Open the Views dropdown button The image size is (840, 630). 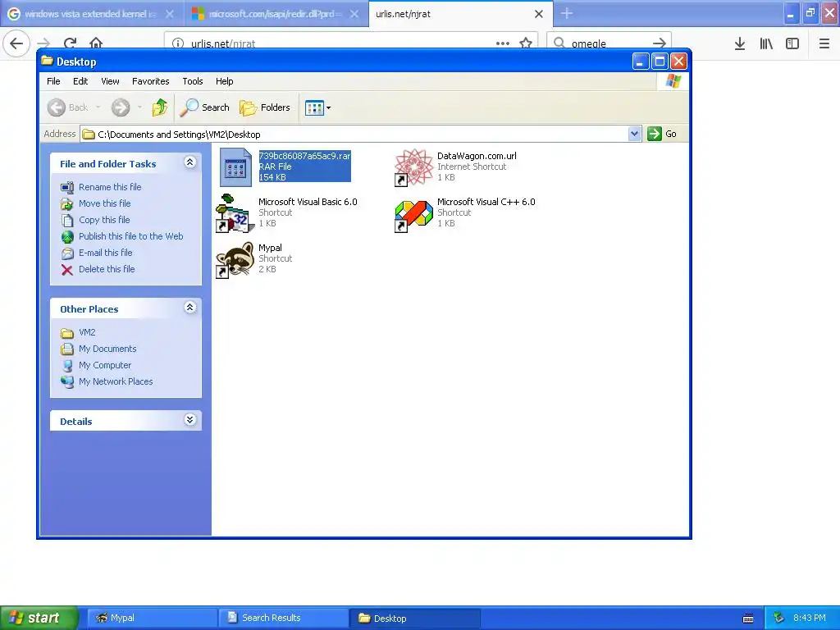coord(317,107)
